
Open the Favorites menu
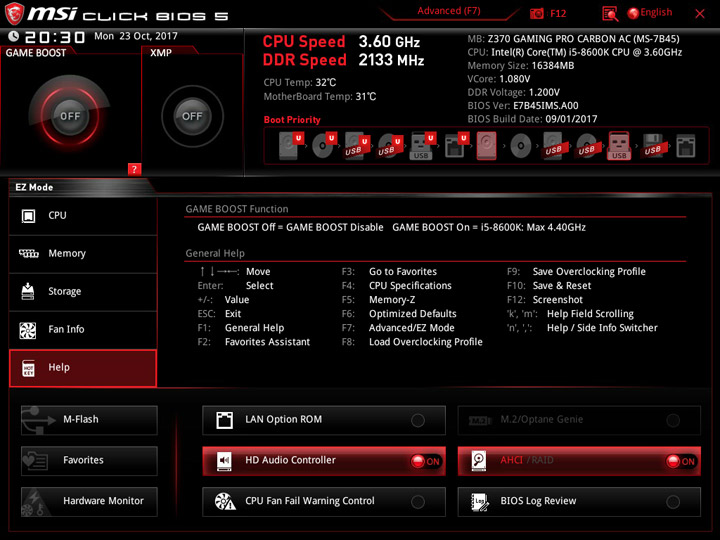pos(89,461)
